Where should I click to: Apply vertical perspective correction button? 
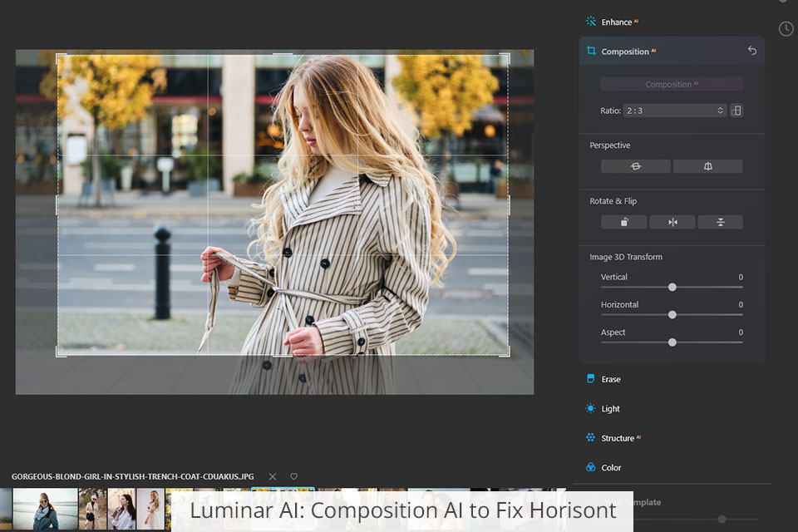(x=708, y=166)
